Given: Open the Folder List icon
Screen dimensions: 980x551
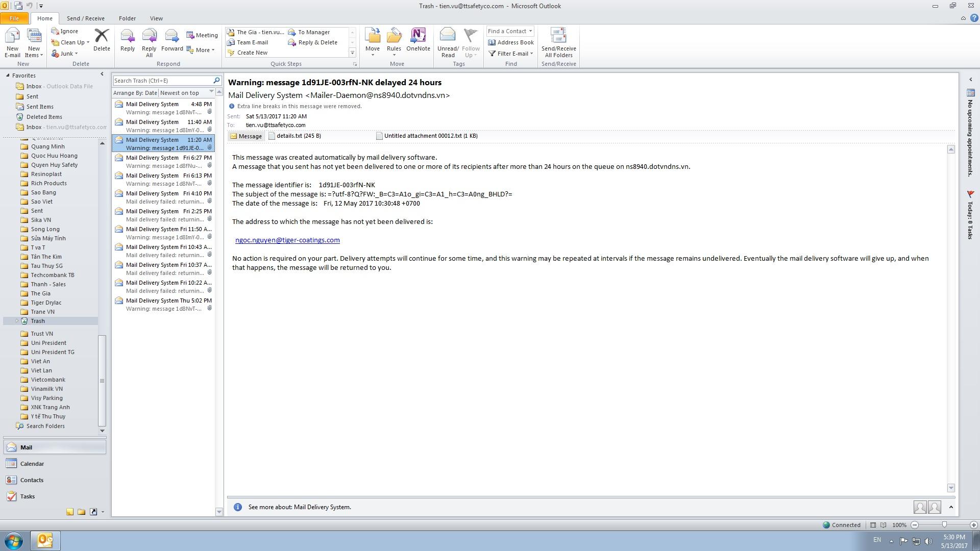Looking at the screenshot, I should (x=82, y=512).
